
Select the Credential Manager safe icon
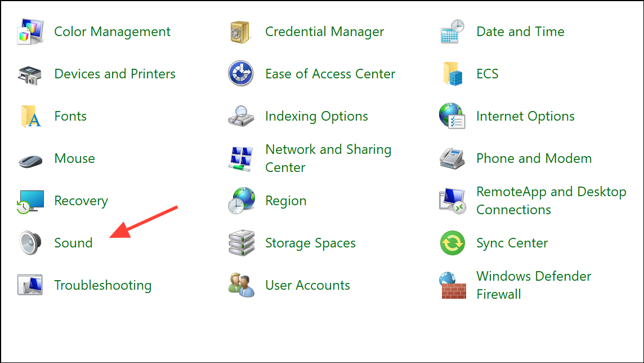pyautogui.click(x=241, y=32)
